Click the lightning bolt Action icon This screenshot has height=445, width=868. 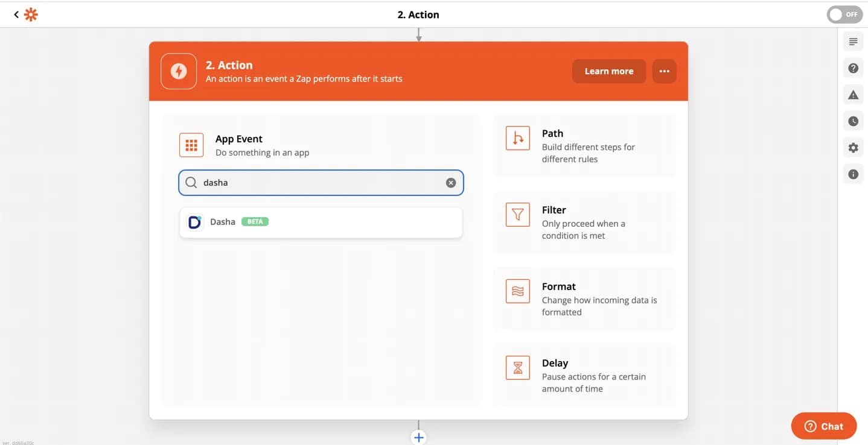(179, 71)
